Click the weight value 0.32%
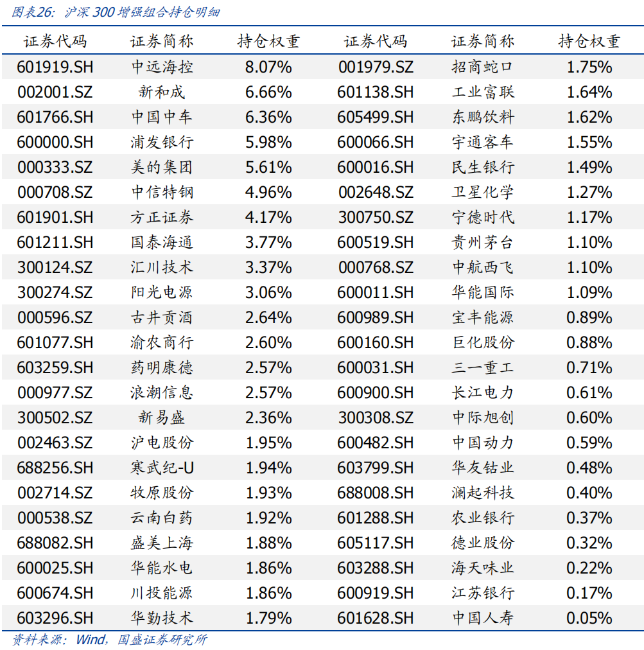The height and width of the screenshot is (650, 644). coord(589,543)
